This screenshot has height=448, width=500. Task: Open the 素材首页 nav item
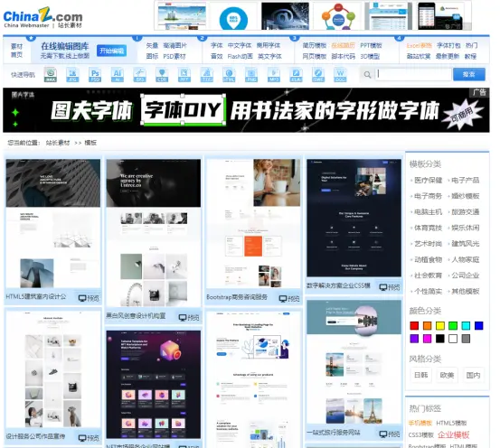(x=16, y=51)
